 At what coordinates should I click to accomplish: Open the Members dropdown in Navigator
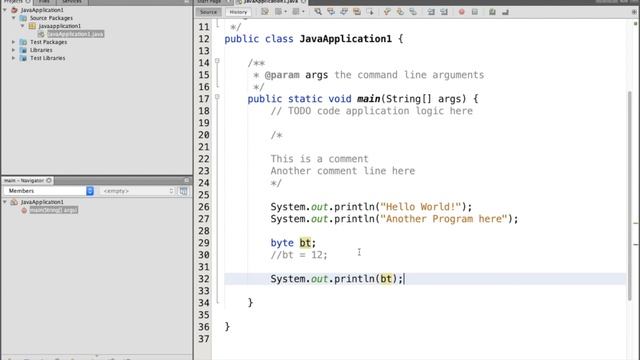point(49,191)
